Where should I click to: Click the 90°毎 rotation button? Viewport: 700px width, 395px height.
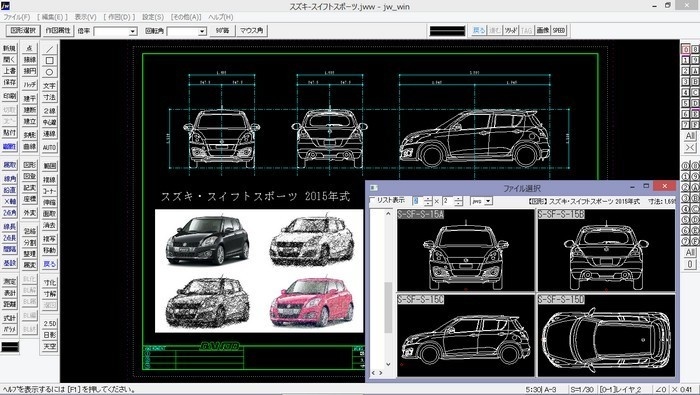(222, 30)
